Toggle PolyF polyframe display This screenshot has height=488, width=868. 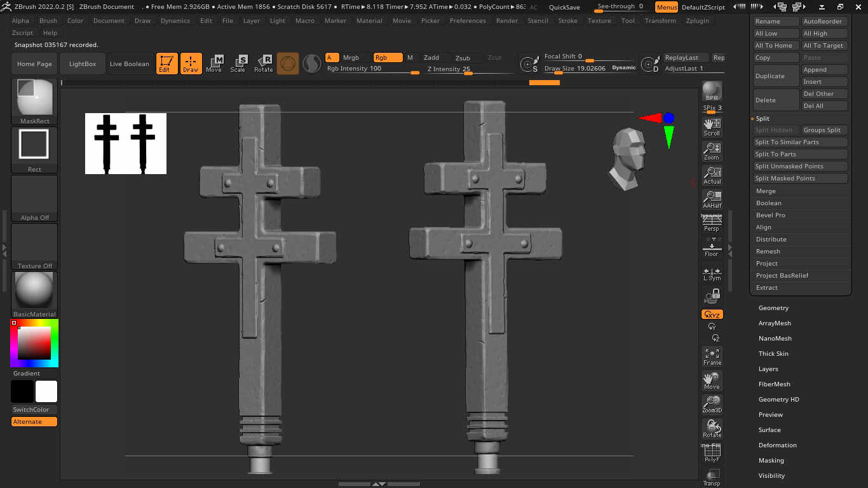tap(712, 453)
